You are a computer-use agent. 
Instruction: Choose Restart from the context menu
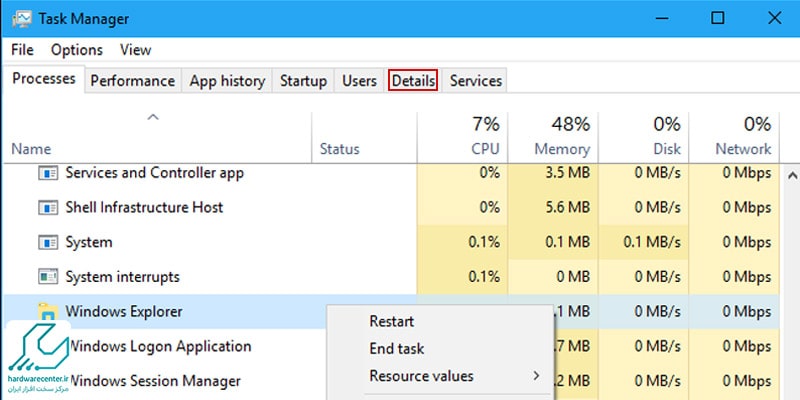391,321
